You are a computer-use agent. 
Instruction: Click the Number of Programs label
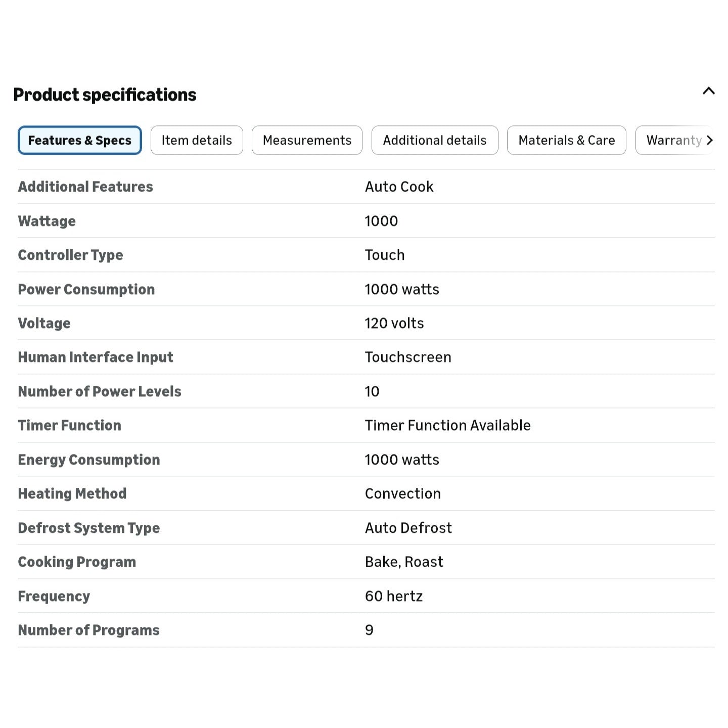[89, 630]
